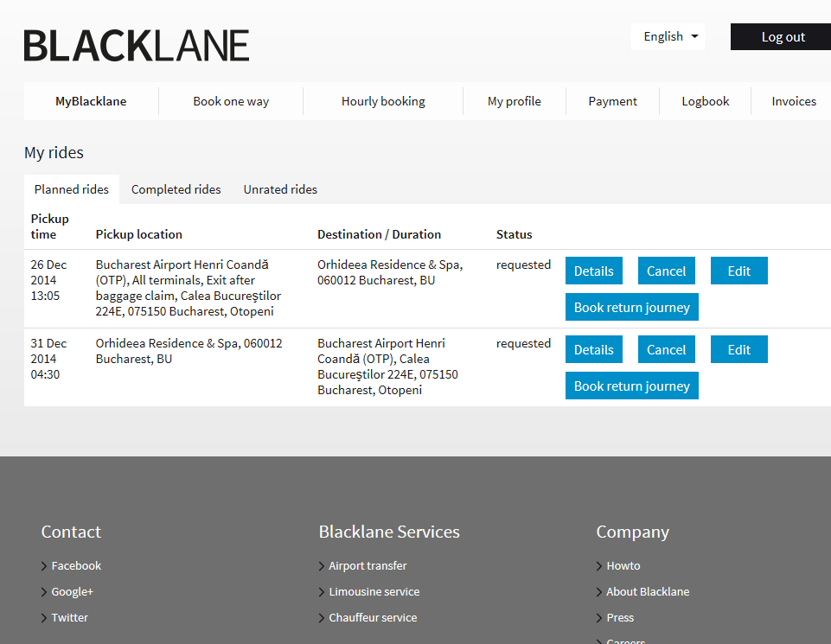
Task: Cancel the 26 Dec 2014 ride
Action: click(666, 271)
